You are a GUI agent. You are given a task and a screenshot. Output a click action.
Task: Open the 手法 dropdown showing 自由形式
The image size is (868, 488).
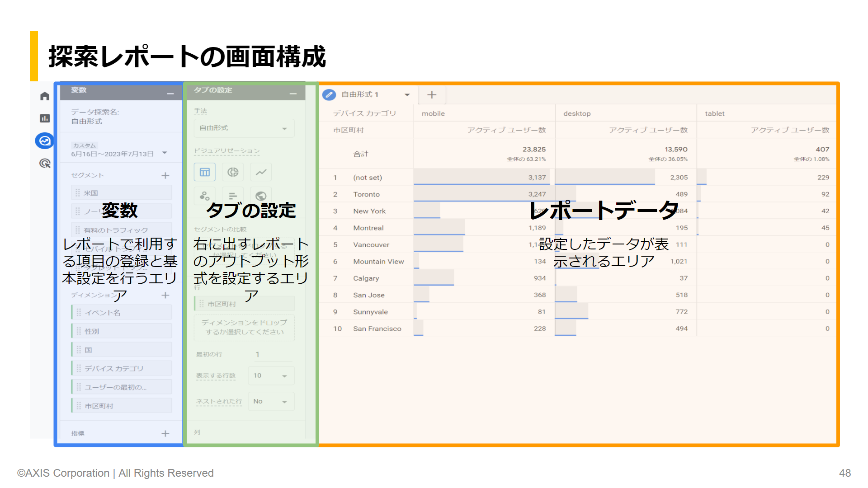tap(244, 128)
